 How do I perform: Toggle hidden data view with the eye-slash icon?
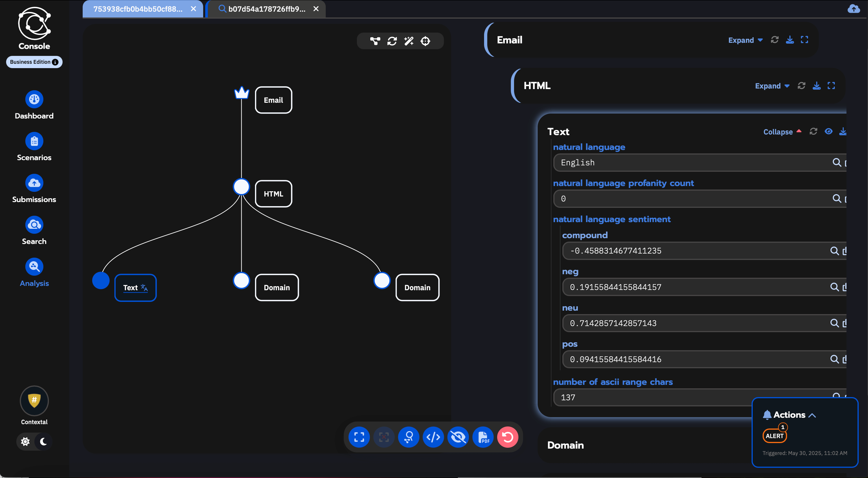458,437
